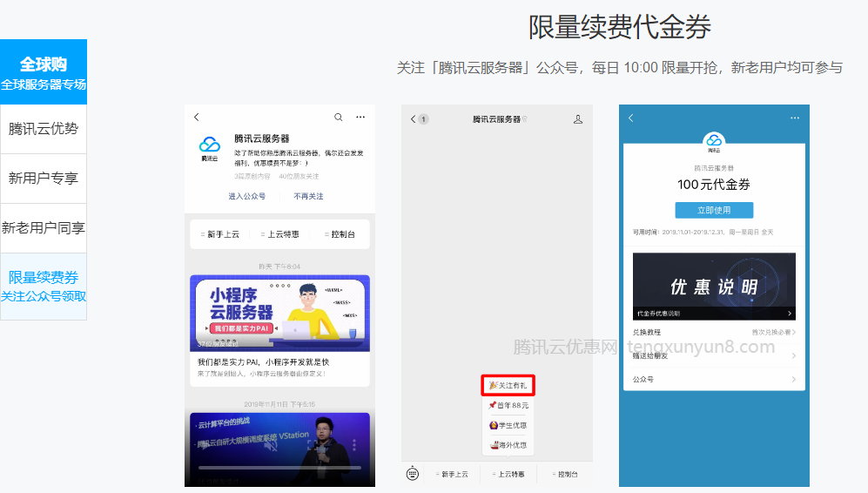Select the 限量续费券 sidebar item
Viewport: 868px width, 493px height.
click(x=44, y=287)
